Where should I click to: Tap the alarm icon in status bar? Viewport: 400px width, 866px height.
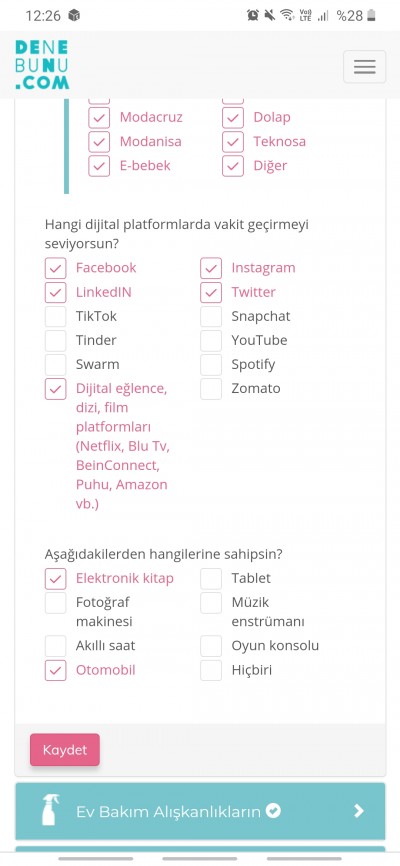pyautogui.click(x=253, y=15)
